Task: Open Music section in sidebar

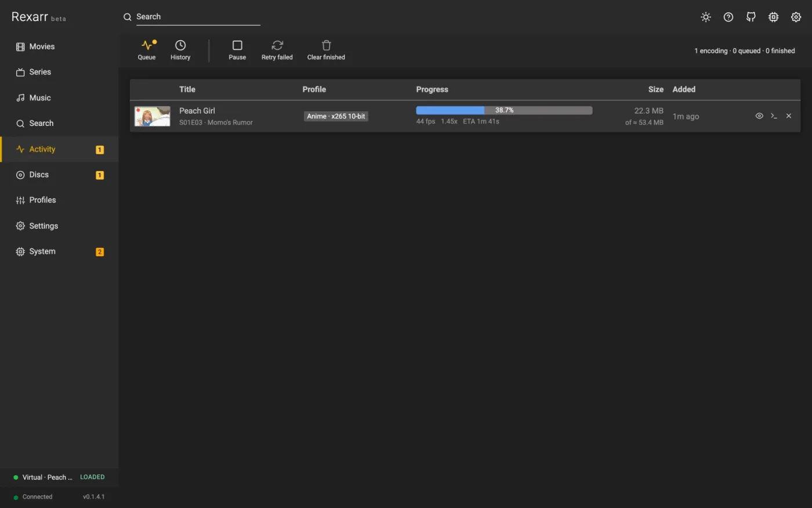Action: pos(59,98)
